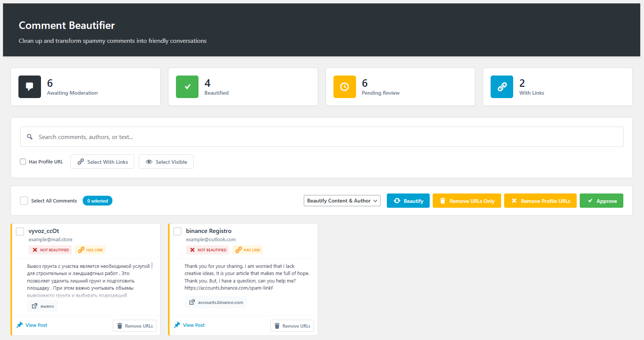Screen dimensions: 644x340
Task: Click the binance Registro author name
Action: 209,231
